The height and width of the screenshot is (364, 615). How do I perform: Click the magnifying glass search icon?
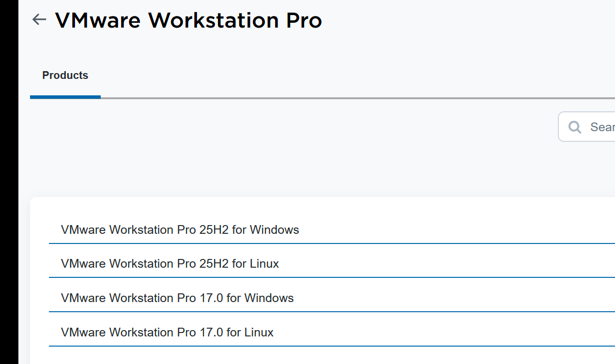click(x=575, y=127)
